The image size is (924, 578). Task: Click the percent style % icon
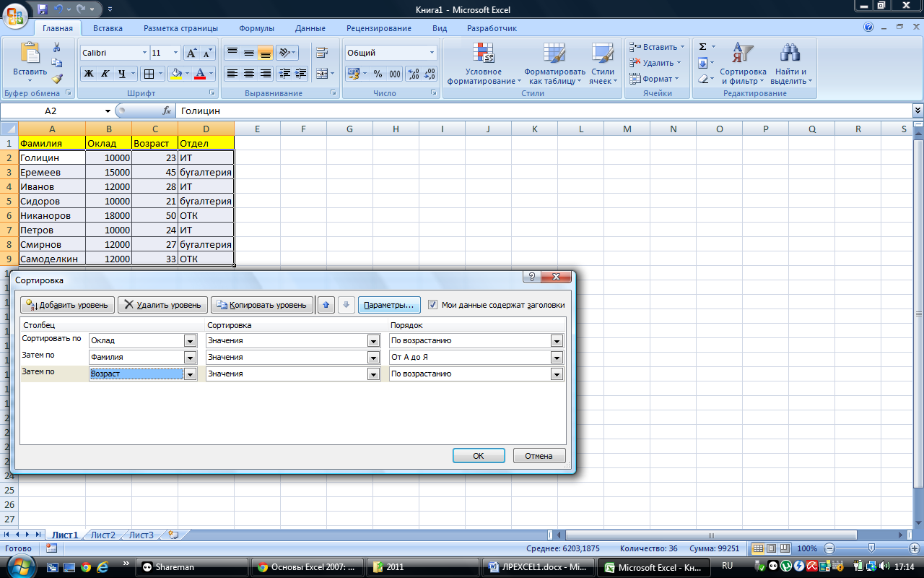tap(378, 73)
